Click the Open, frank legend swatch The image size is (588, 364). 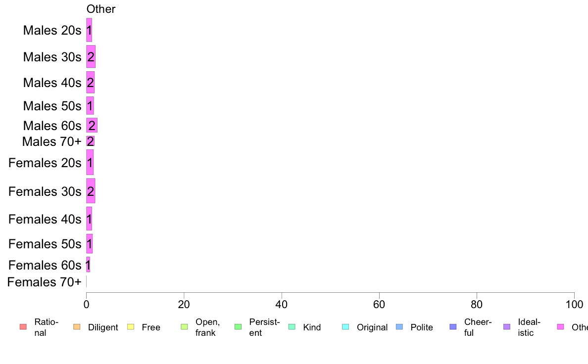click(184, 327)
